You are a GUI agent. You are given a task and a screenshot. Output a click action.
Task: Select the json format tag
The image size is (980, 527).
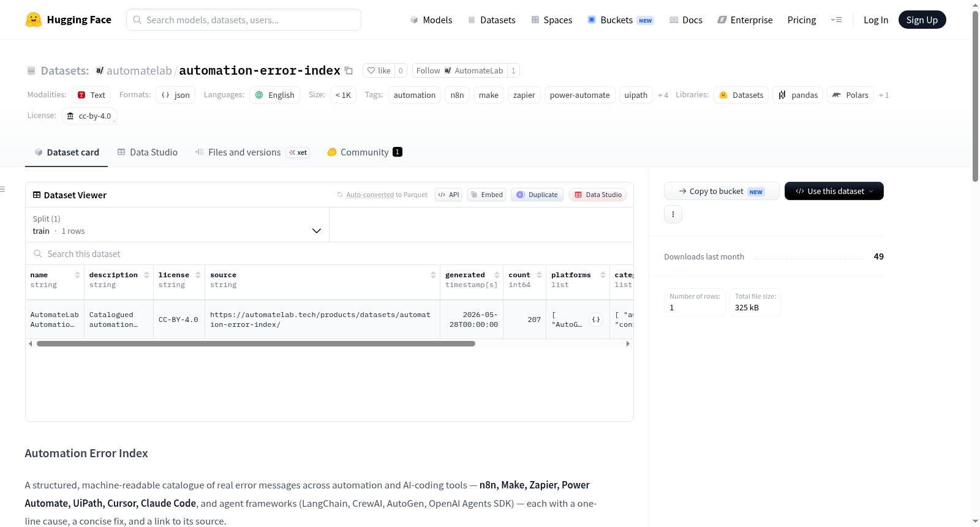pos(175,95)
